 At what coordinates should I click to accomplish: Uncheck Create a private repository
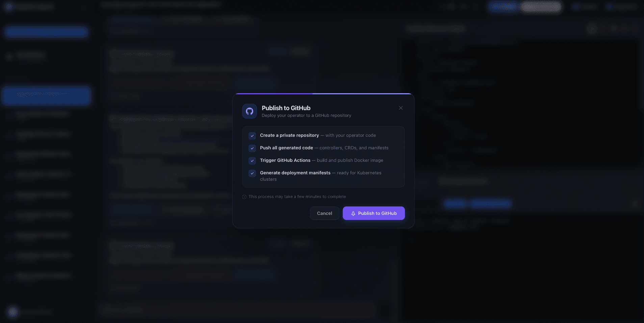(x=252, y=136)
